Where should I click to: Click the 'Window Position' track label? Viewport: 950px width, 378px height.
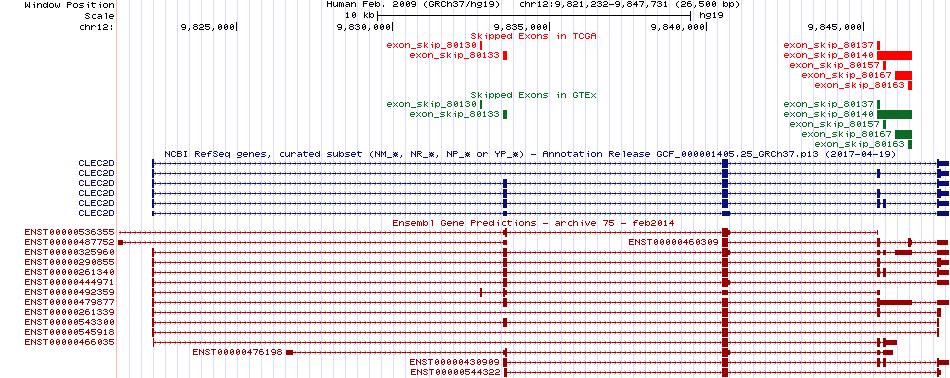pos(70,5)
